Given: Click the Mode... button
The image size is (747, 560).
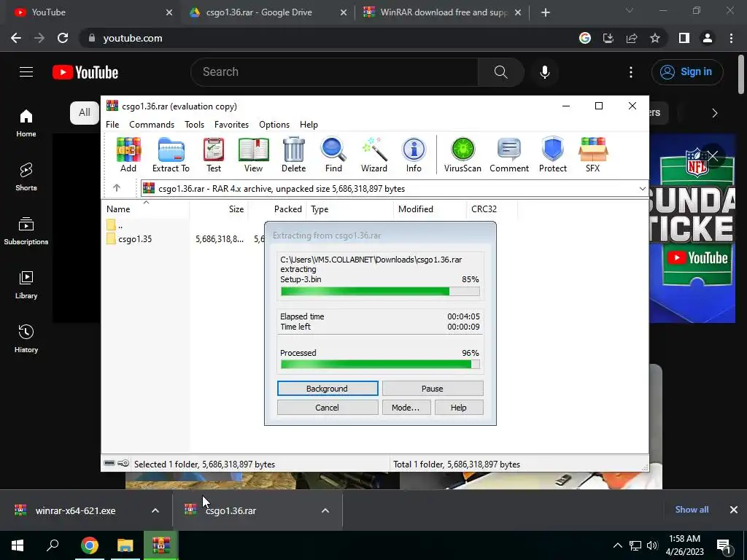Looking at the screenshot, I should 406,408.
